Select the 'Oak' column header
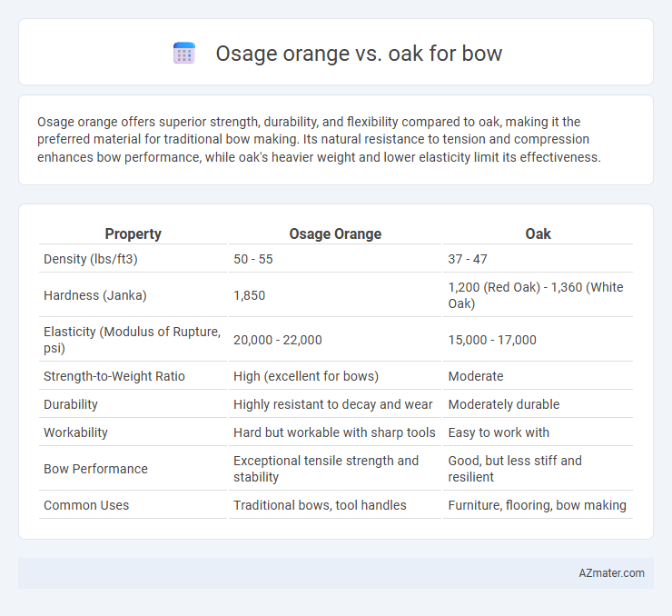Image resolution: width=672 pixels, height=616 pixels. tap(538, 233)
